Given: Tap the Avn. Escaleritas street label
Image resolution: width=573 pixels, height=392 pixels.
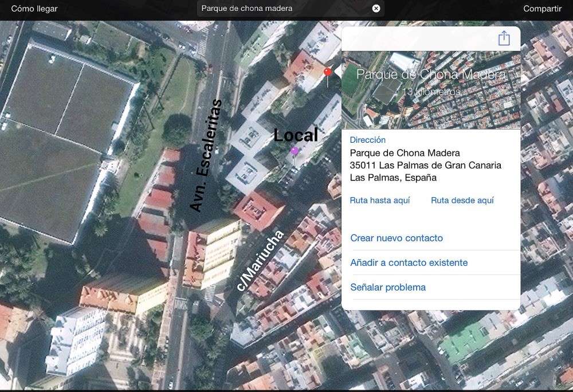Looking at the screenshot, I should click(x=206, y=155).
